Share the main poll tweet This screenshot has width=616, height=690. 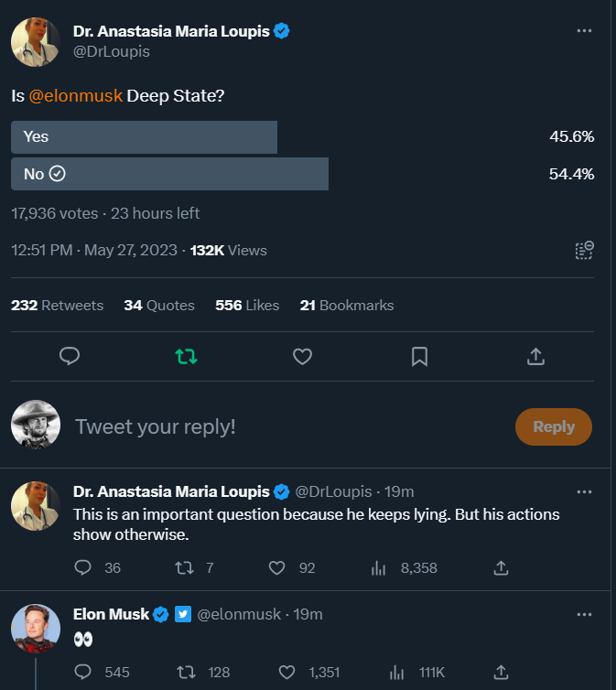pyautogui.click(x=537, y=356)
